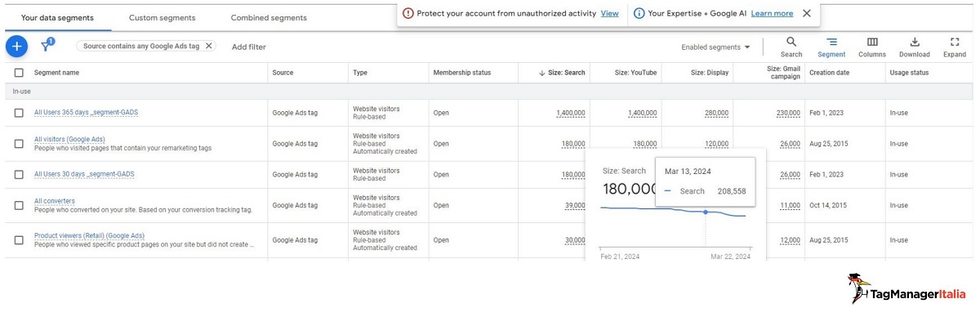Click the Add filter field

point(249,47)
